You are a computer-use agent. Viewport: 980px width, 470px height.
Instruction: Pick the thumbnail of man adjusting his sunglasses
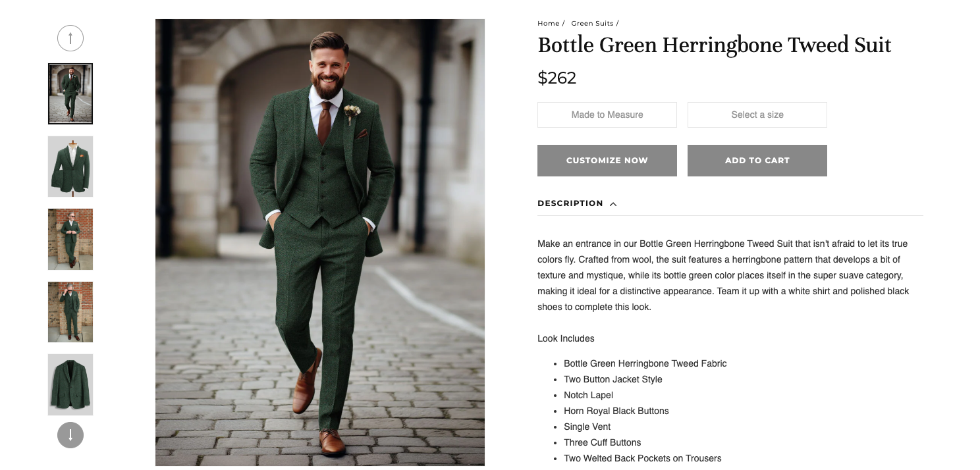coord(70,312)
